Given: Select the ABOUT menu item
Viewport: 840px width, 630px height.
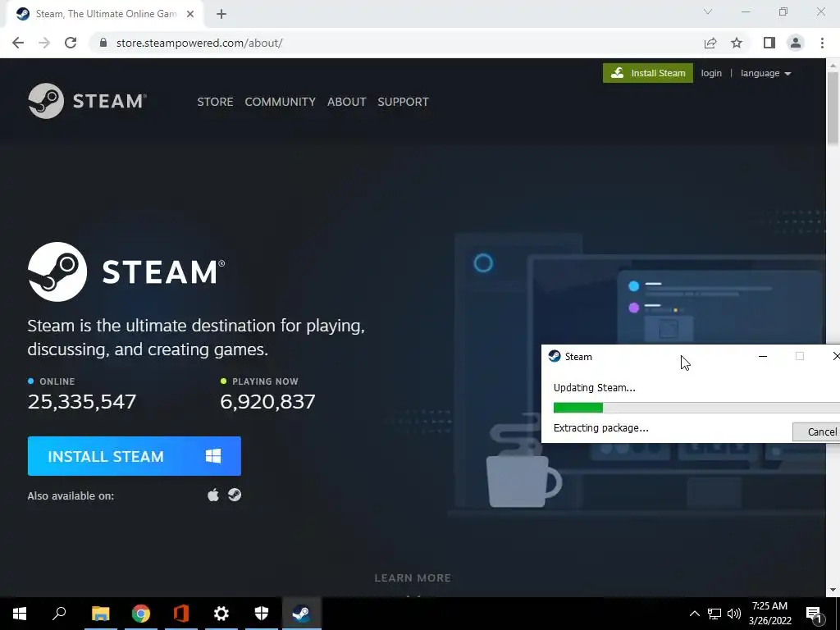Looking at the screenshot, I should click(x=347, y=102).
